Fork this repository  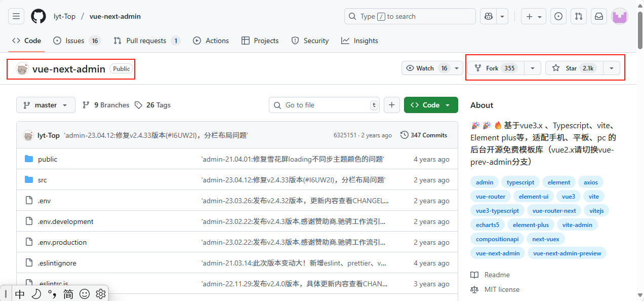click(x=496, y=68)
